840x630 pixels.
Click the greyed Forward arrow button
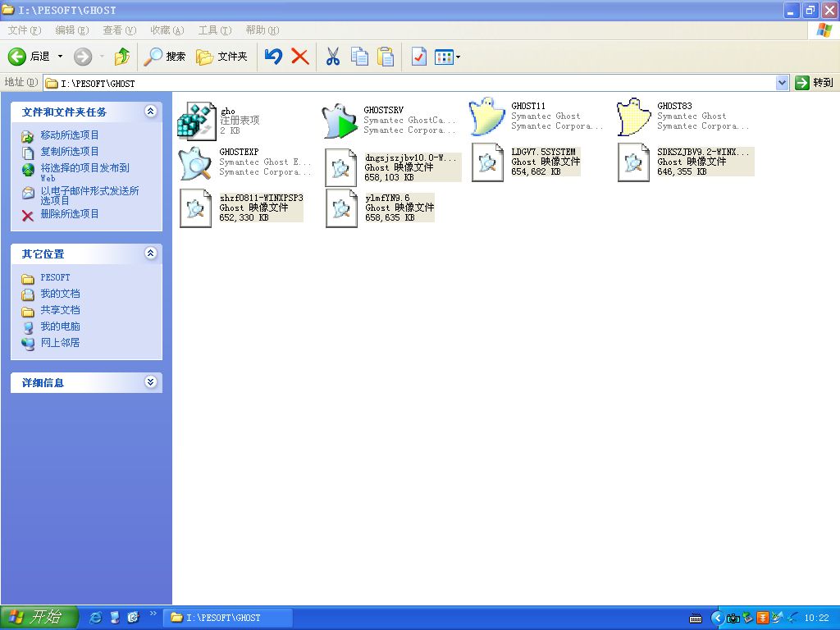83,57
